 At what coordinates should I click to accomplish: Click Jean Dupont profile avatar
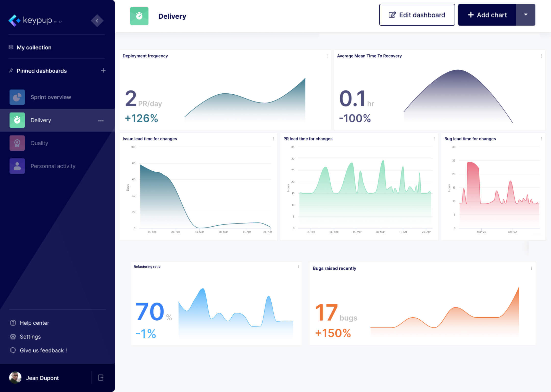click(x=15, y=378)
